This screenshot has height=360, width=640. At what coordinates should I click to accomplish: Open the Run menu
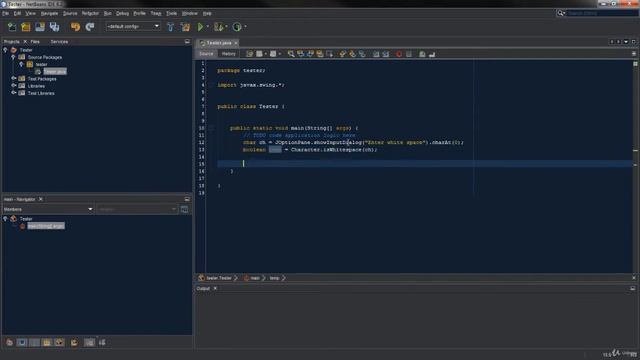tap(107, 13)
